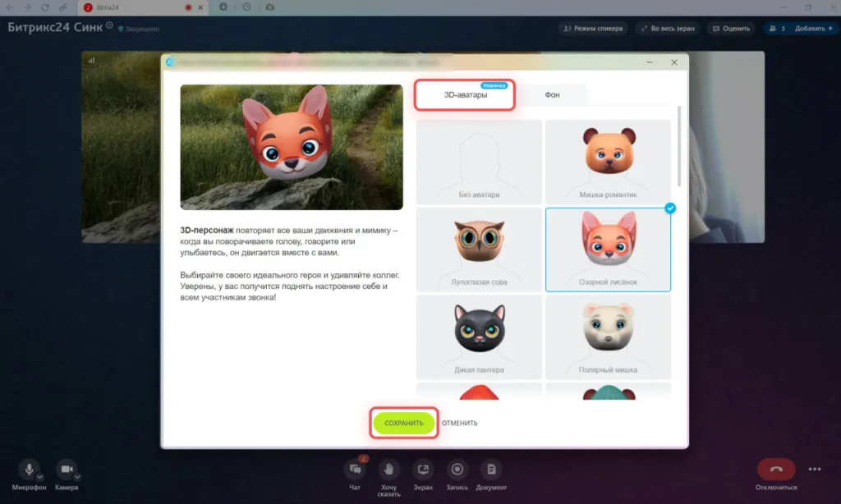
Task: Open more options three-dot menu
Action: click(815, 470)
